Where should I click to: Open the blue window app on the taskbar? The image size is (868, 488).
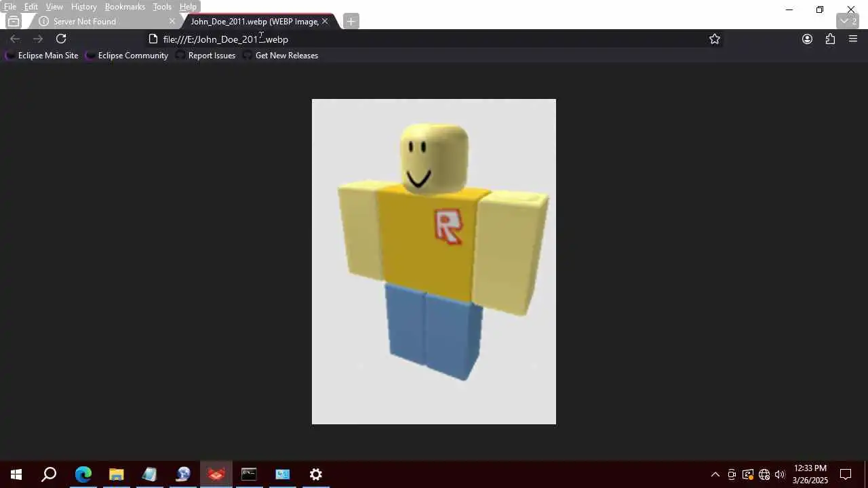(282, 474)
